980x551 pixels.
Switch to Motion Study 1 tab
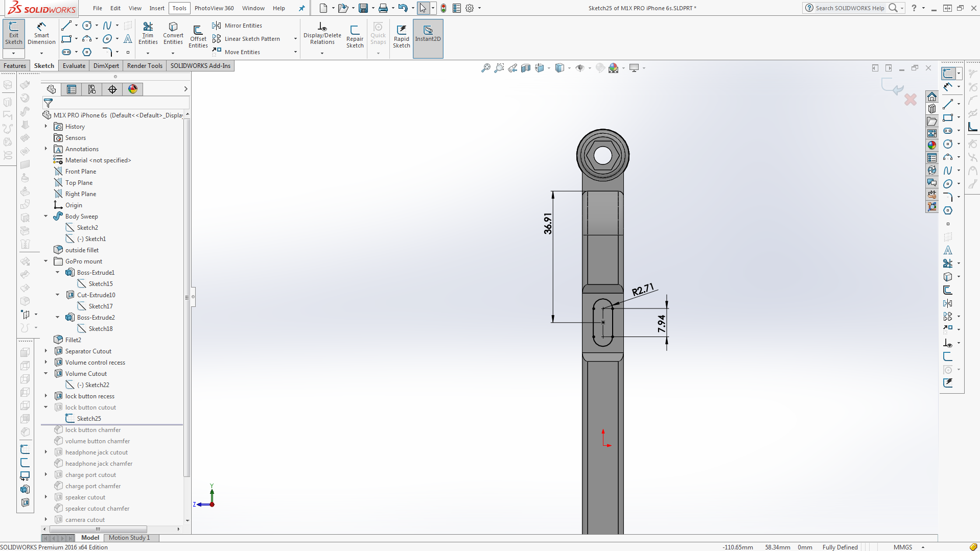(x=129, y=538)
